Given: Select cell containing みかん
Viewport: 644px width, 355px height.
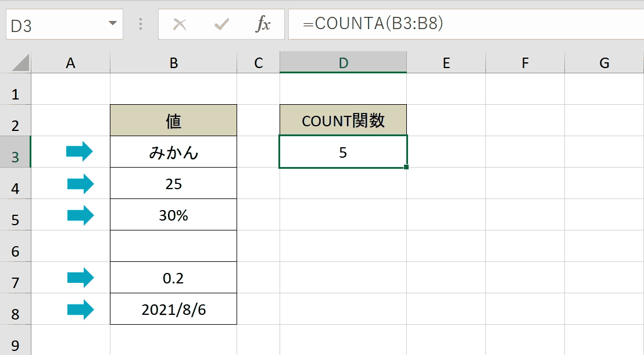Looking at the screenshot, I should 174,152.
